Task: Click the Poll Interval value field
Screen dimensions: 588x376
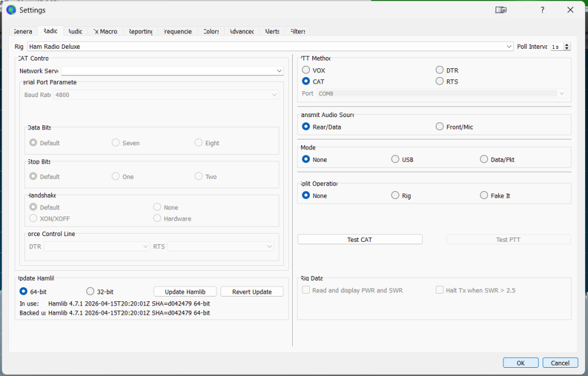Action: pyautogui.click(x=556, y=46)
